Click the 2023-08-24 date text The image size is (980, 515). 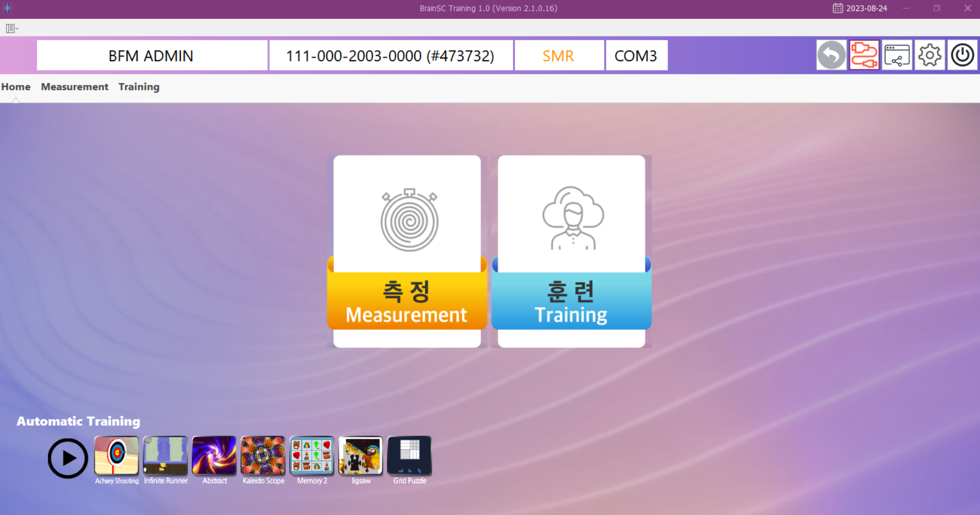pyautogui.click(x=866, y=8)
